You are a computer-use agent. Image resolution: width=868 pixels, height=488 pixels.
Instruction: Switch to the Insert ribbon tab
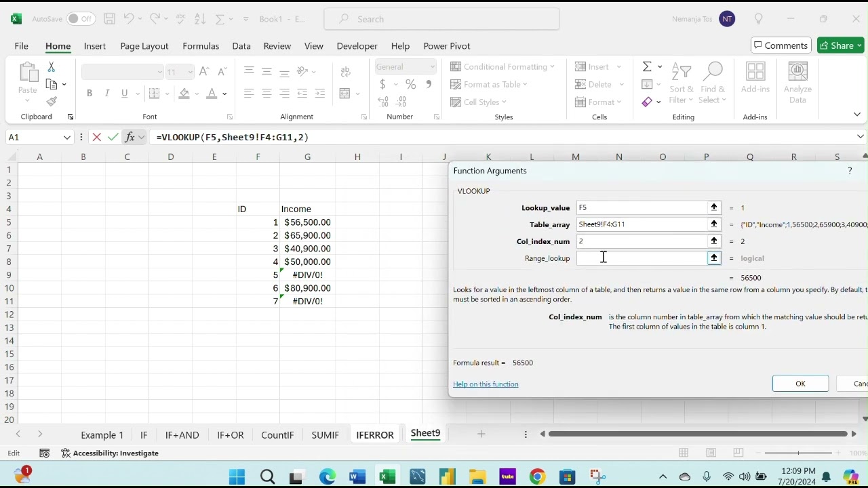[x=95, y=46]
